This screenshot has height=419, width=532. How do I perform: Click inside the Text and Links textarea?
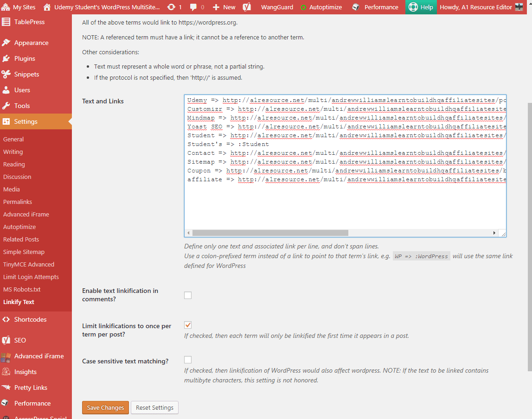point(343,204)
